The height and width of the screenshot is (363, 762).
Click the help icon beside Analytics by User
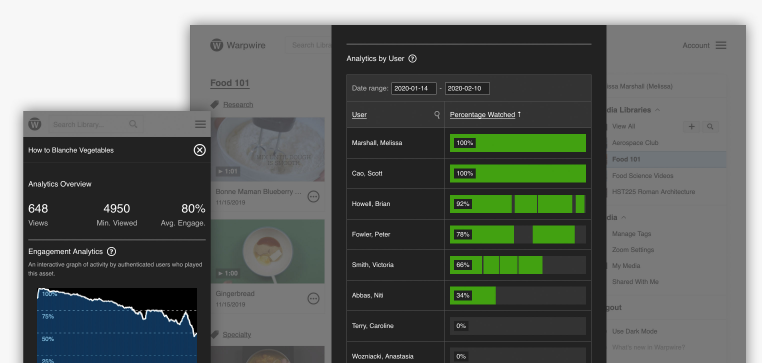coord(413,58)
